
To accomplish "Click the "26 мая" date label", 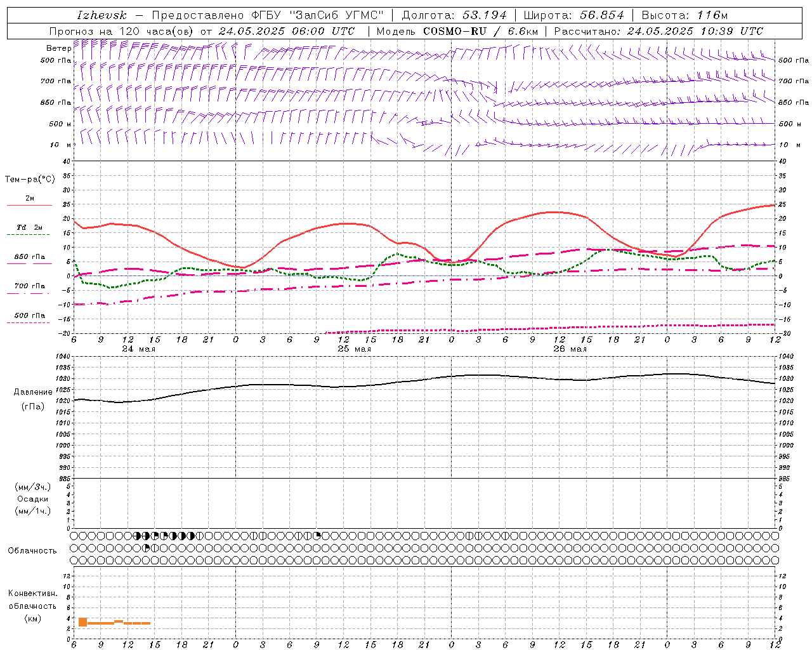I will 570,349.
